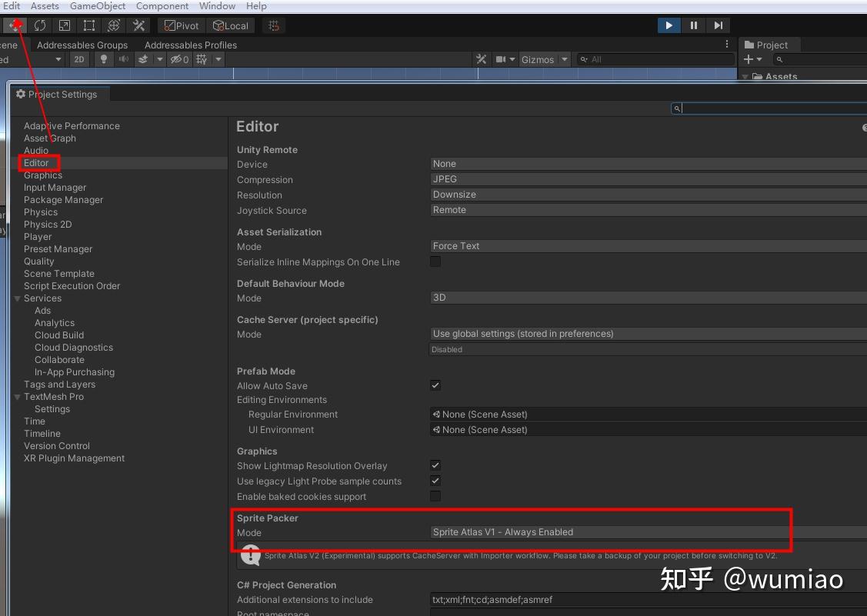Select the Rect Transform tool
The height and width of the screenshot is (616, 867).
coord(88,25)
